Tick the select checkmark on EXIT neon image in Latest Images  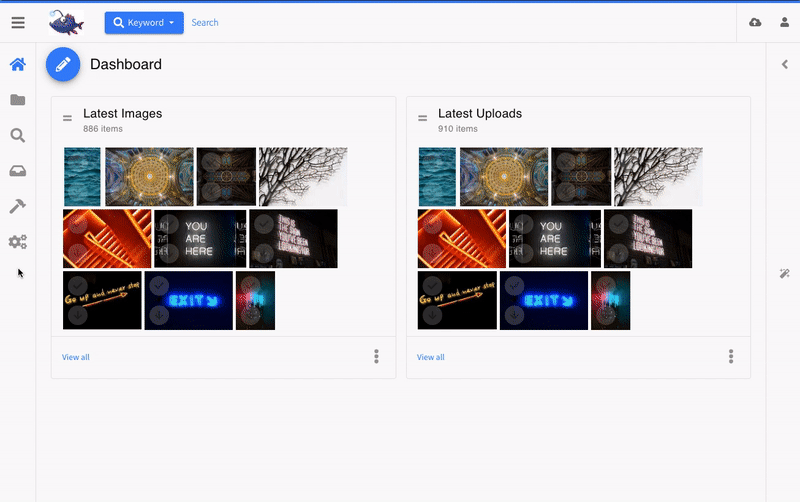pos(158,285)
